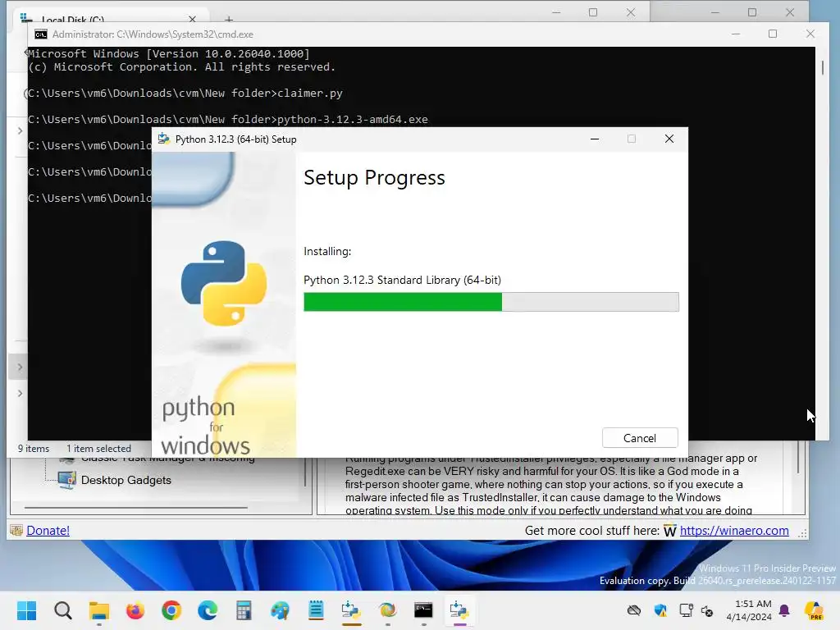Click the 'python for windows' logo text
840x630 pixels.
pos(205,427)
